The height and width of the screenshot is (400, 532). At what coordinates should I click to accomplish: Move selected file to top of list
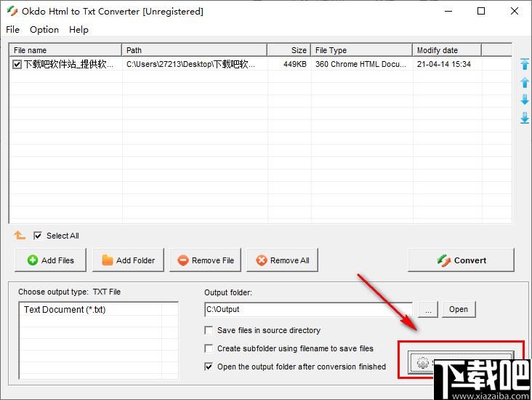(x=525, y=64)
